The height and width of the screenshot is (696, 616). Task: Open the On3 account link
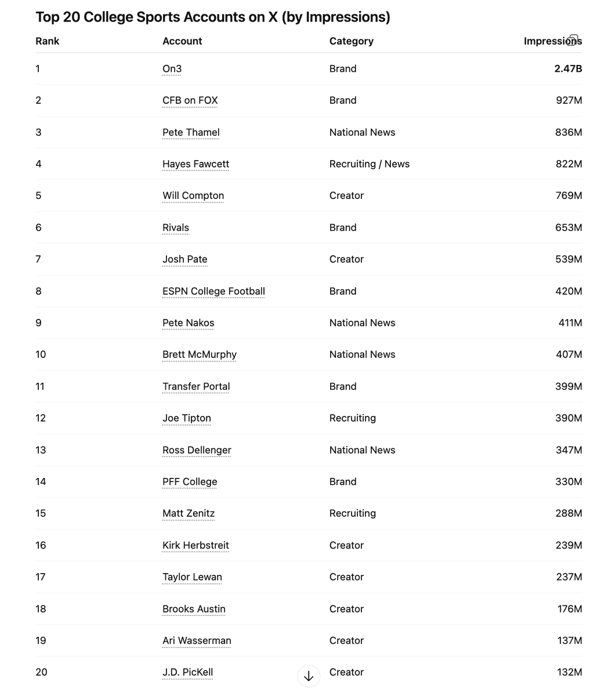click(x=172, y=69)
